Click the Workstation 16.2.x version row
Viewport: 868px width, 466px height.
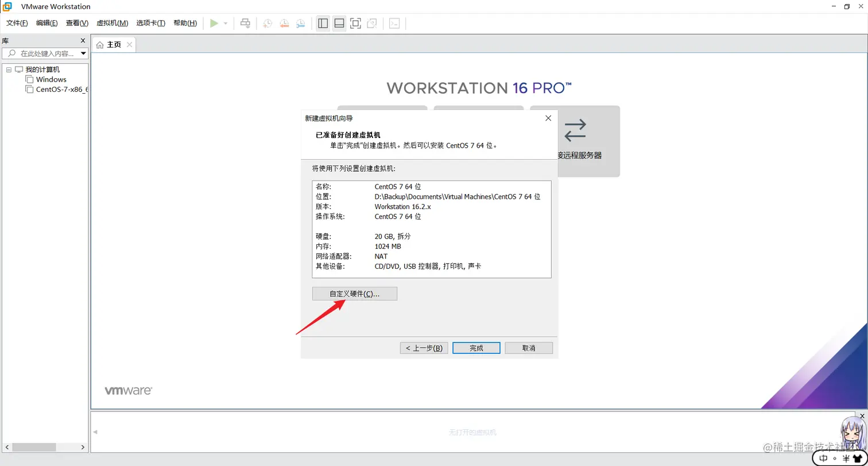(432, 206)
